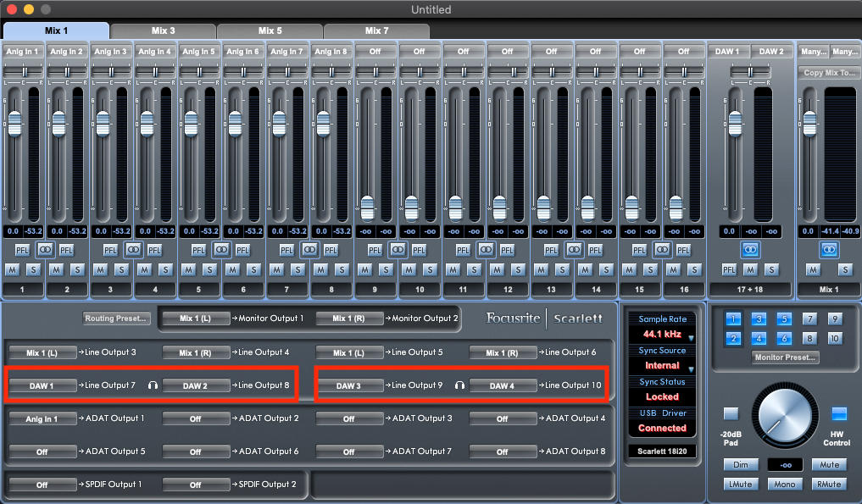
Task: Enable the -20dB Pad
Action: [x=730, y=415]
